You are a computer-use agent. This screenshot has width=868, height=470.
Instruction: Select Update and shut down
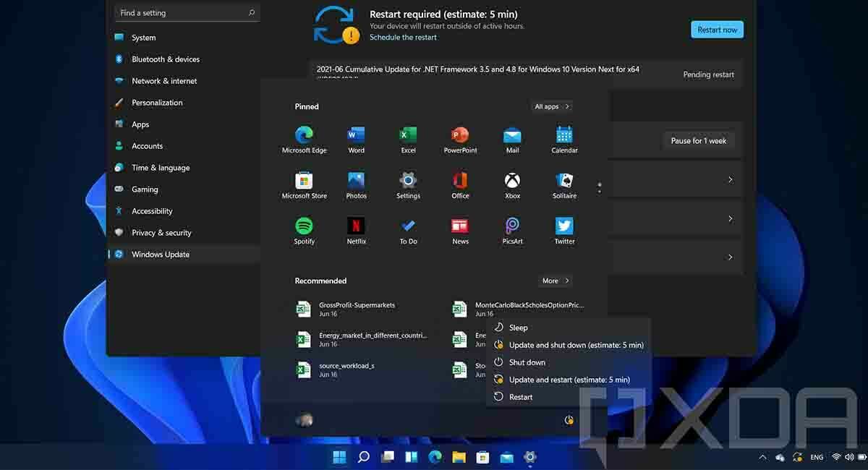[569, 345]
